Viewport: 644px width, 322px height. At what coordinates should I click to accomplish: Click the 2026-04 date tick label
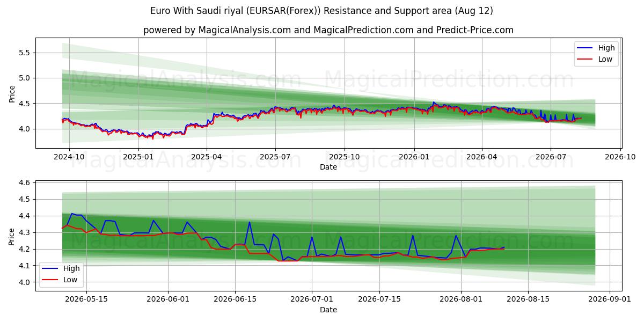[481, 157]
